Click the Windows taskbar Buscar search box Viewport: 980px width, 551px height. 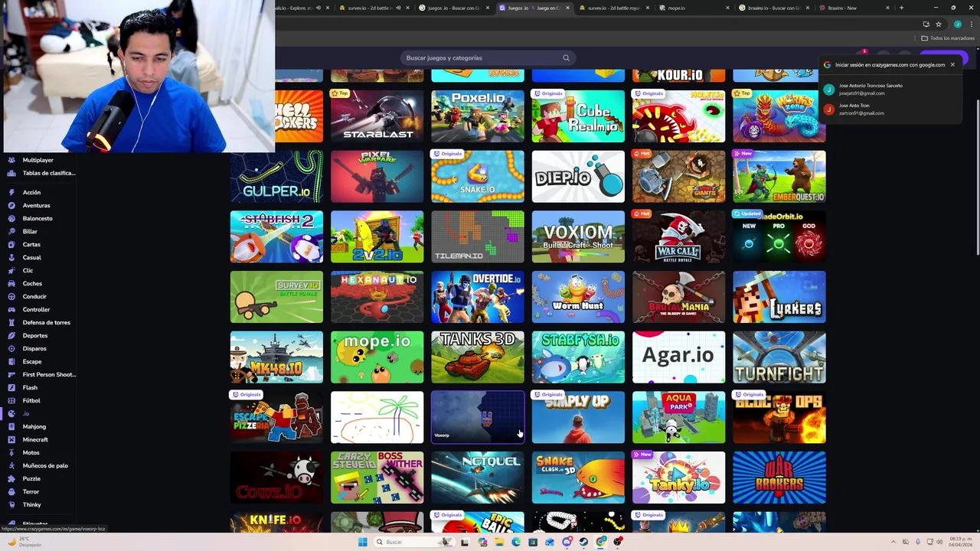[x=414, y=542]
